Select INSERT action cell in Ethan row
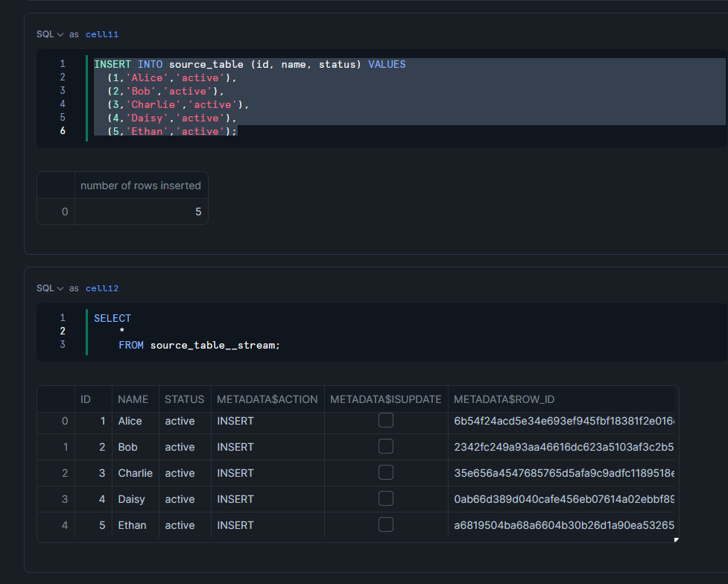 click(268, 525)
